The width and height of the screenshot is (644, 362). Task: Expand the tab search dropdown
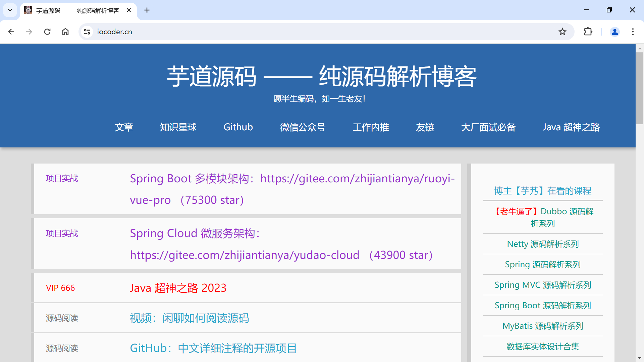pyautogui.click(x=10, y=10)
